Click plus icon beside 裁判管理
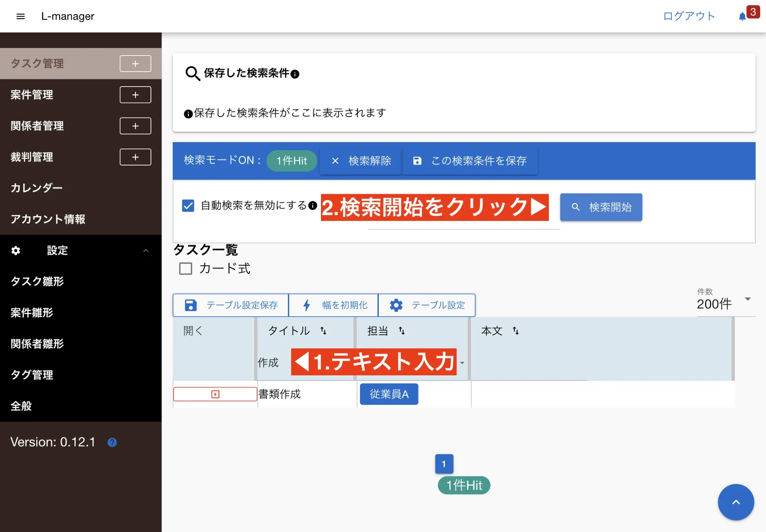This screenshot has width=766, height=532. click(x=135, y=157)
